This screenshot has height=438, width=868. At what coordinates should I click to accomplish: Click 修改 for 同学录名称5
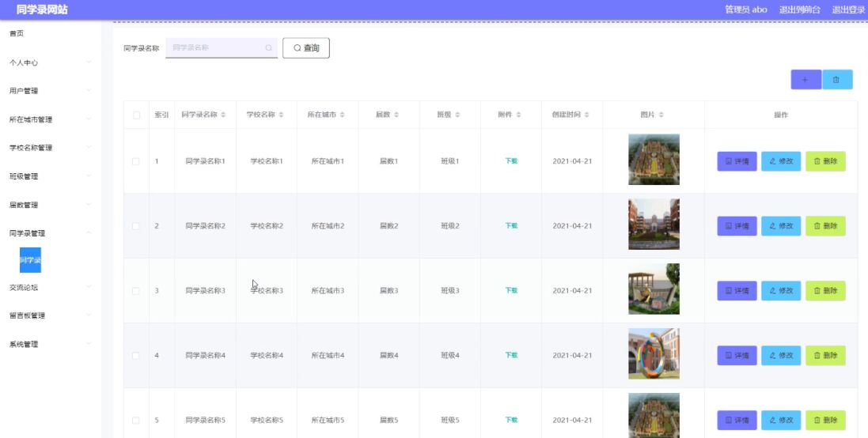coord(781,421)
